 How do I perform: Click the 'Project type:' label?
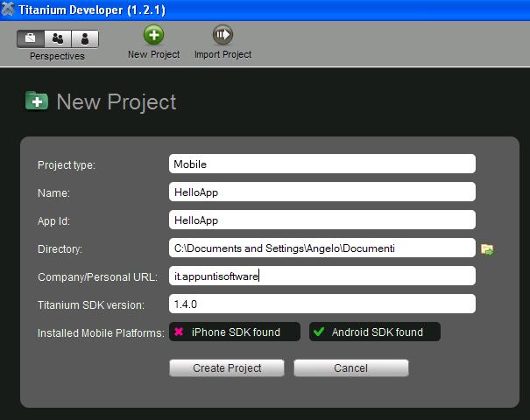(67, 165)
